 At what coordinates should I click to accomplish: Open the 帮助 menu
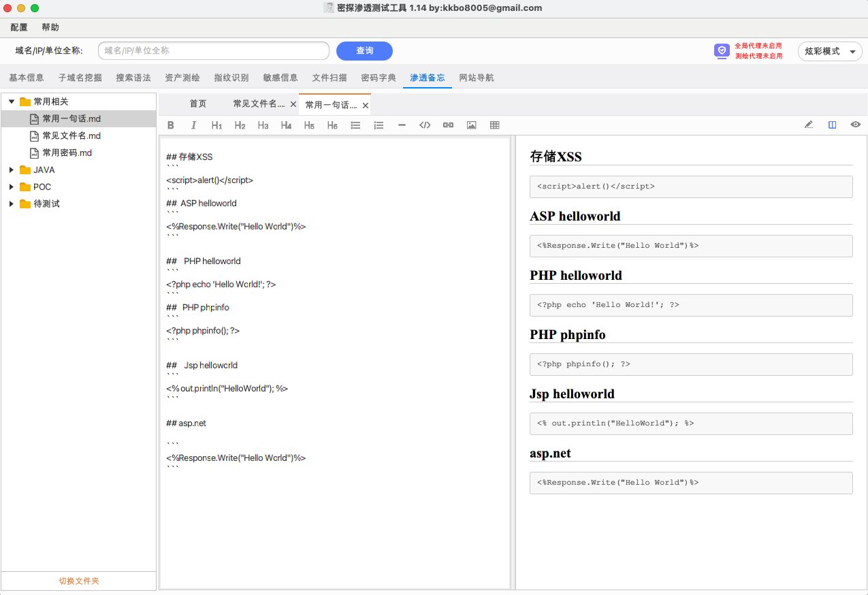click(50, 27)
